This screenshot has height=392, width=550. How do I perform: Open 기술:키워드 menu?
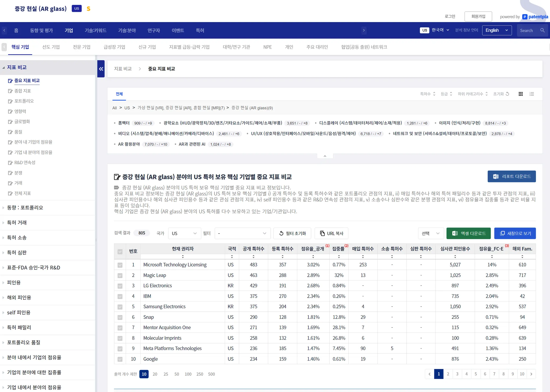[95, 30]
